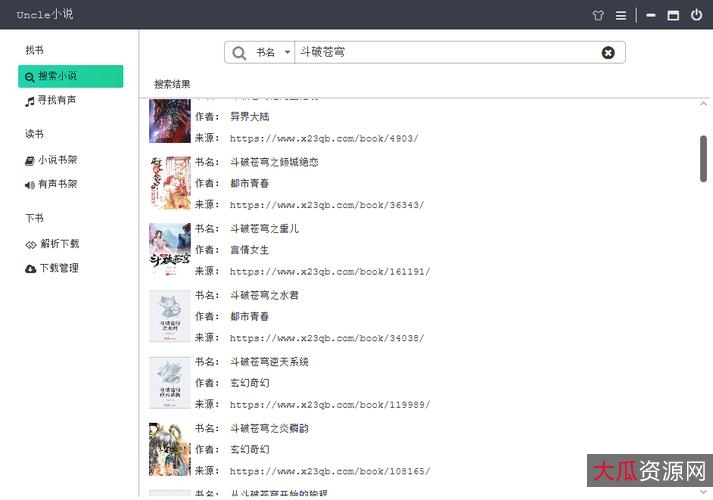The image size is (713, 500).
Task: Click the scroll down arrow of results list
Action: 703,491
